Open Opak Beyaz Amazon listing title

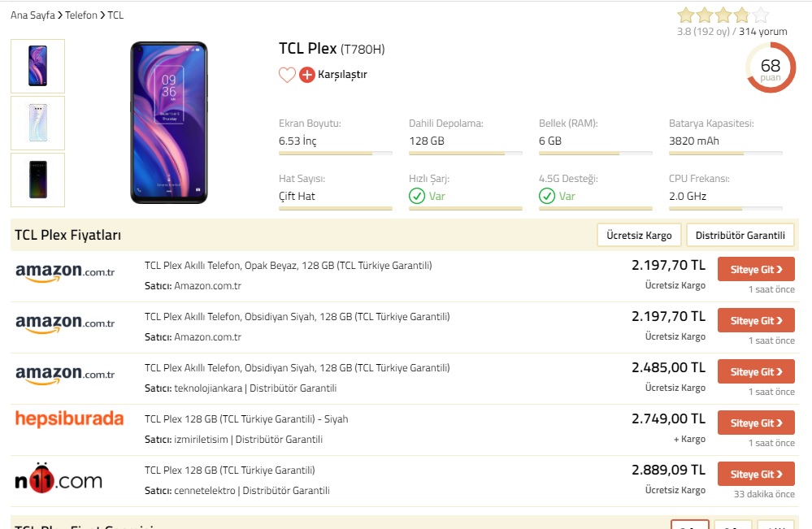tap(288, 266)
